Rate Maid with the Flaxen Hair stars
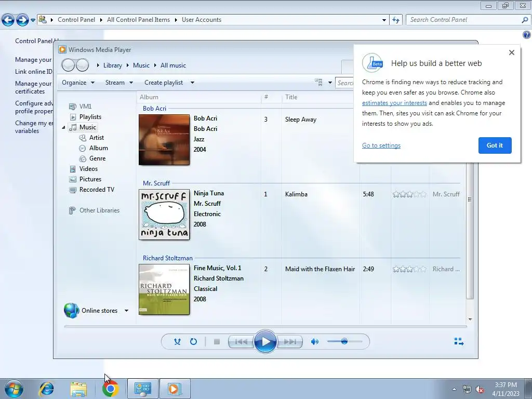The height and width of the screenshot is (399, 532). (x=409, y=269)
